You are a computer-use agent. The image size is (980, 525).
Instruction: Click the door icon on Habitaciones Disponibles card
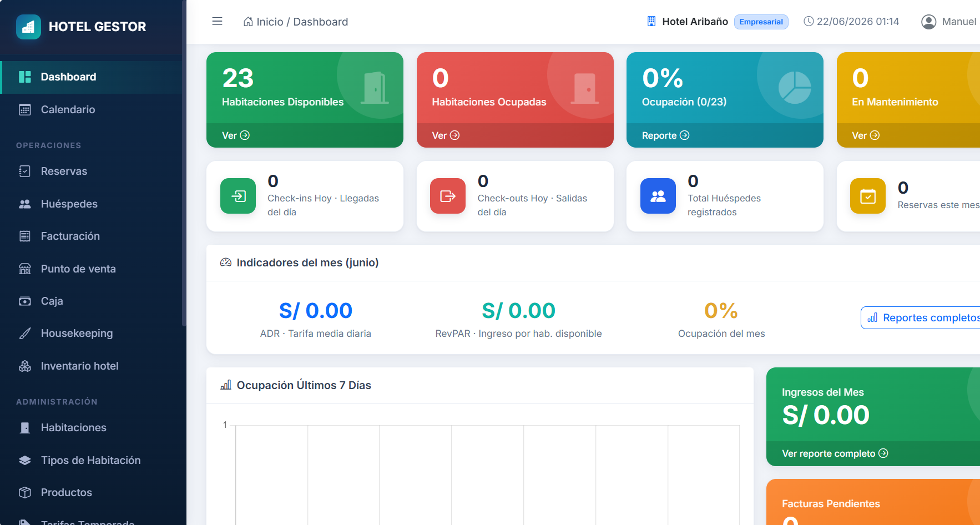pos(375,88)
